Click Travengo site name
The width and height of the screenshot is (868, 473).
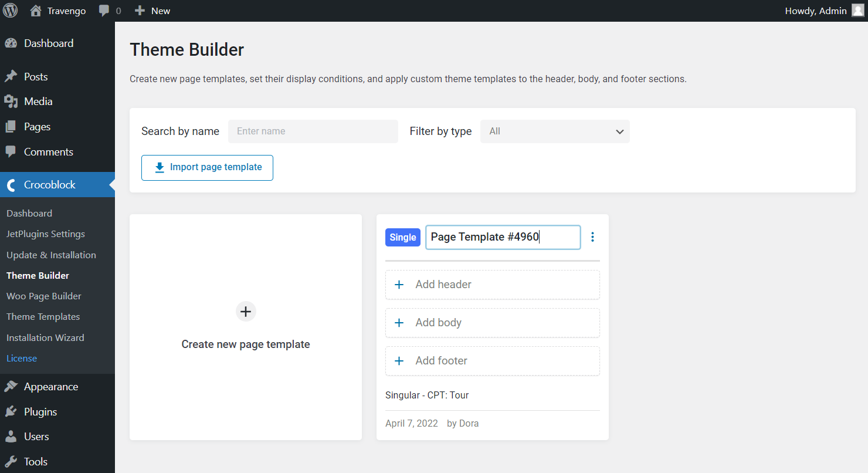point(67,11)
